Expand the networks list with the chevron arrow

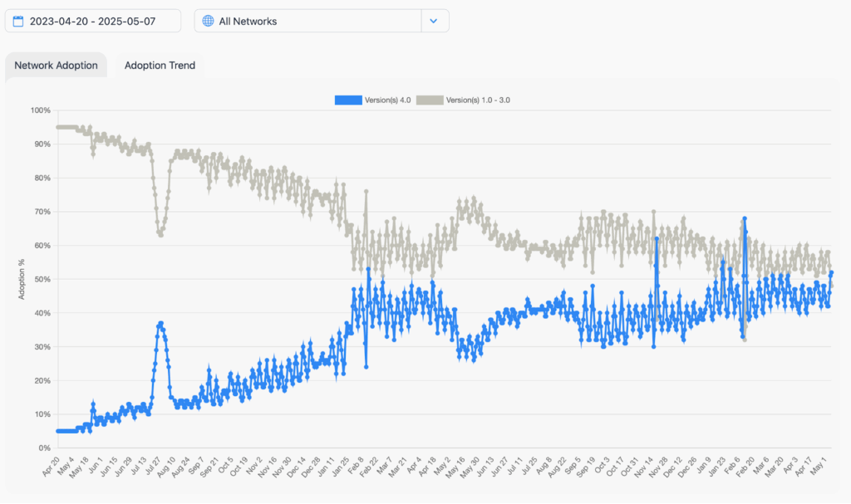[434, 21]
